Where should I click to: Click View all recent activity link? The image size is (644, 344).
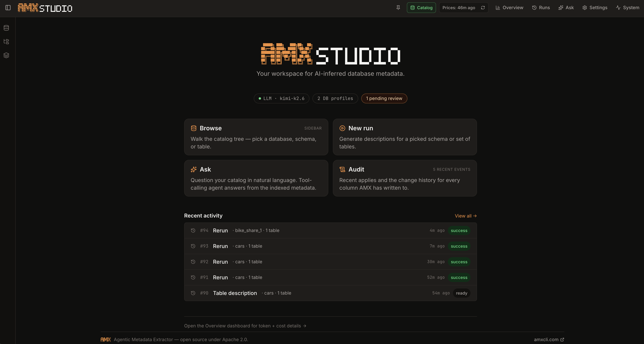[466, 216]
